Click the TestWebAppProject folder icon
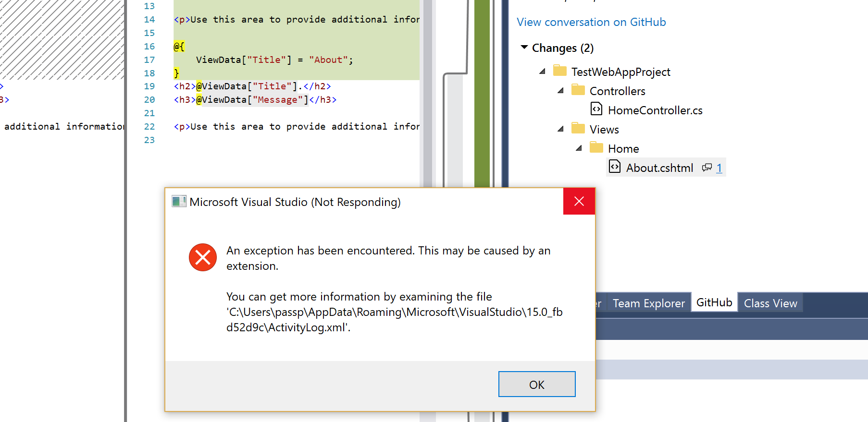 (x=560, y=71)
